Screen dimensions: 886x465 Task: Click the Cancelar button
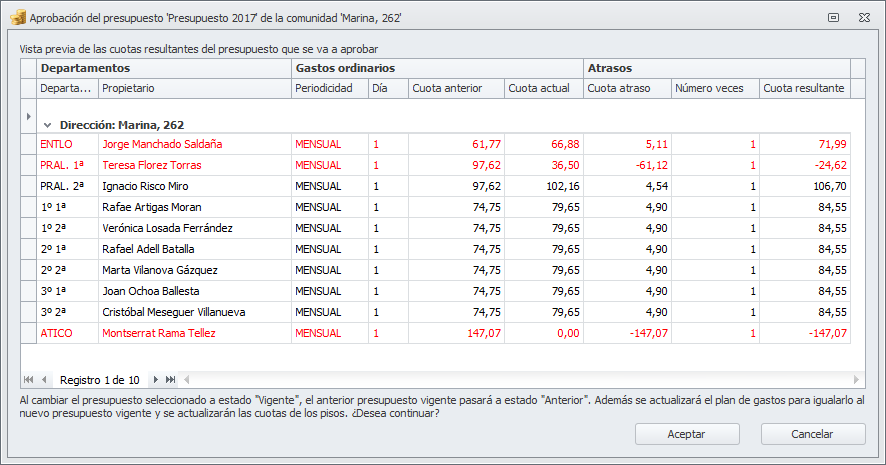click(813, 434)
